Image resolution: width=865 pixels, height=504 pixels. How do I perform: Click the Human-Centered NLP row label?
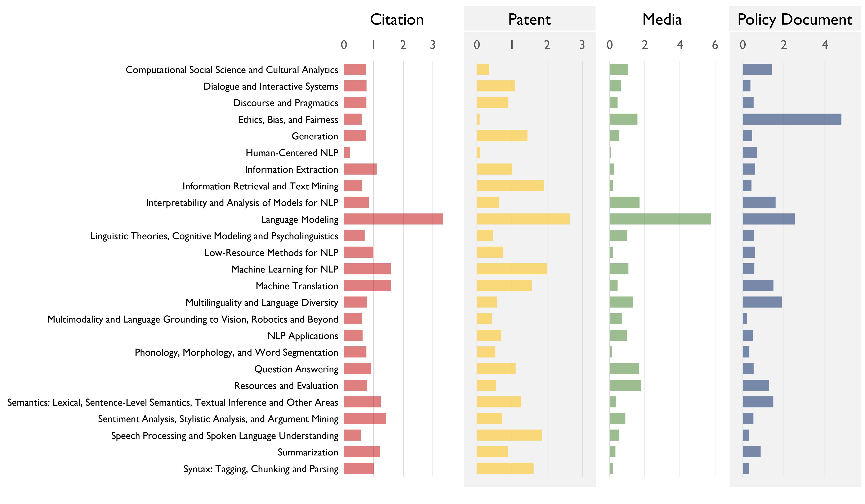[292, 153]
